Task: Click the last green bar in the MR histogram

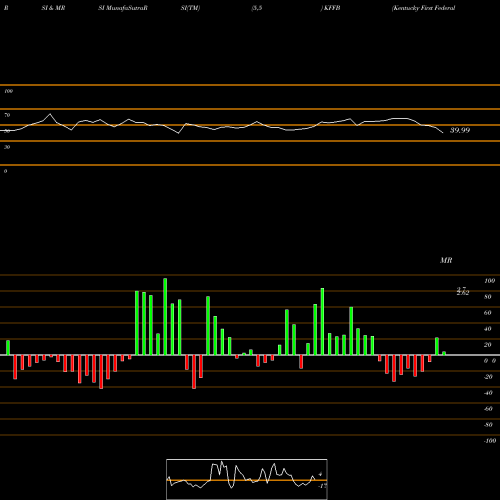Action: click(444, 353)
